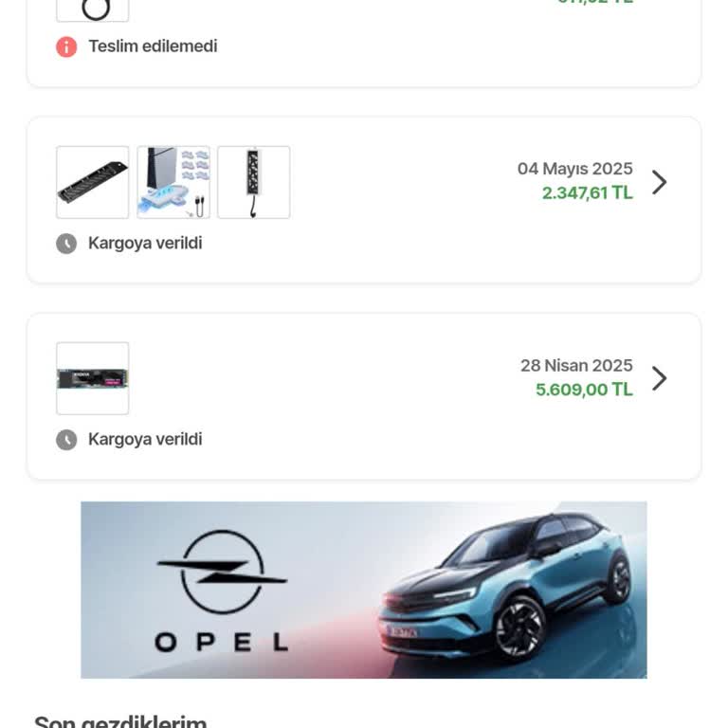Open the 04 Mayıs 2025 order with its chevron
The image size is (728, 728).
point(660,182)
